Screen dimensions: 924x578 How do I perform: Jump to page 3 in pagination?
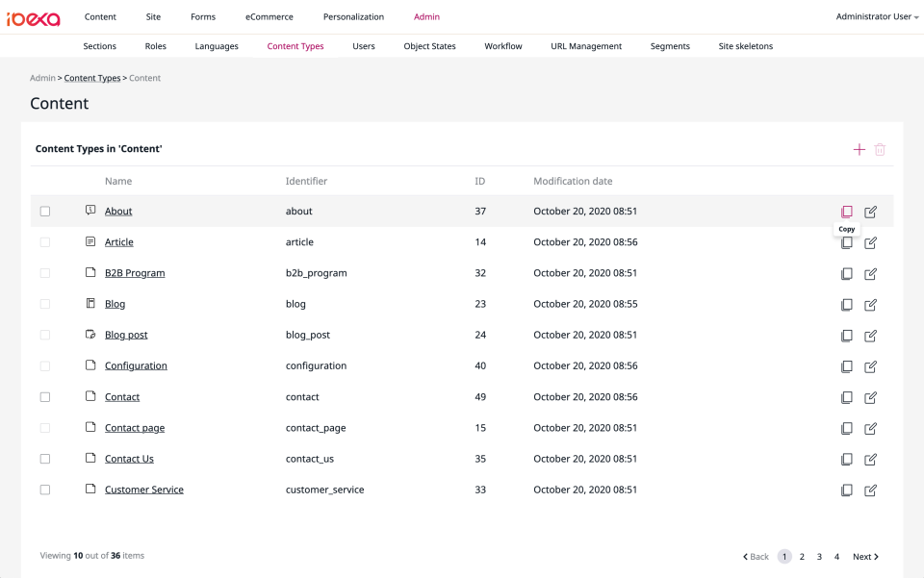click(819, 557)
